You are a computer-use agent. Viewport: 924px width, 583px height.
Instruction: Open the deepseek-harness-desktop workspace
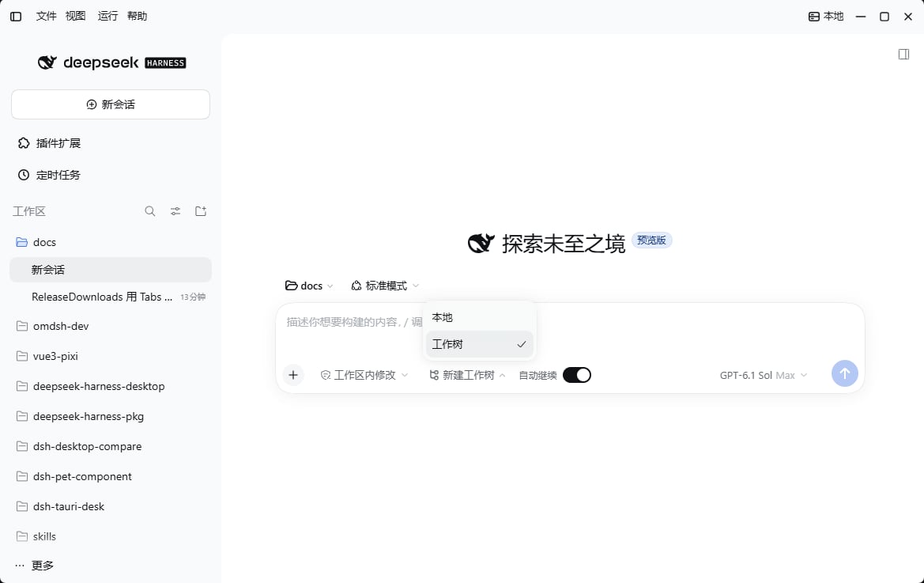(111, 386)
